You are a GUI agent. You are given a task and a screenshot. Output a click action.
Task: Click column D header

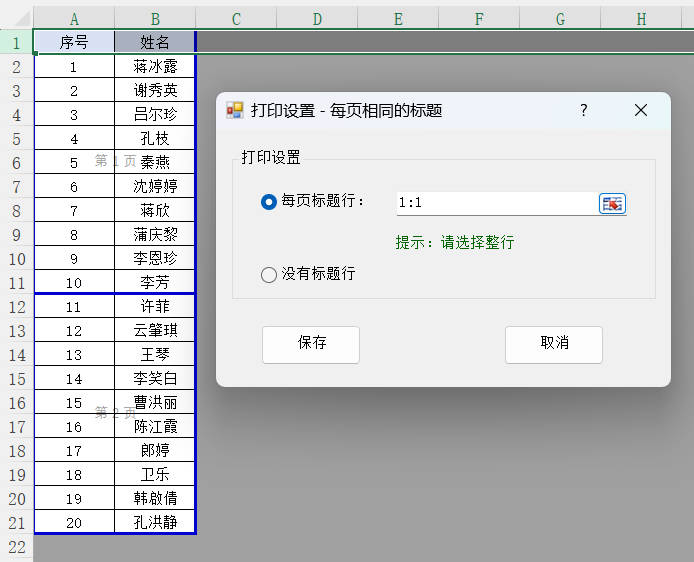(x=316, y=19)
